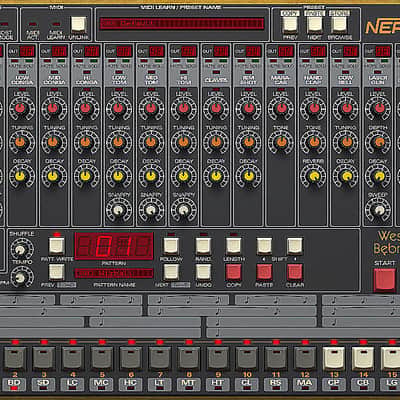Click the MIDI learn / preset name display
The image size is (400, 400).
coord(182,24)
